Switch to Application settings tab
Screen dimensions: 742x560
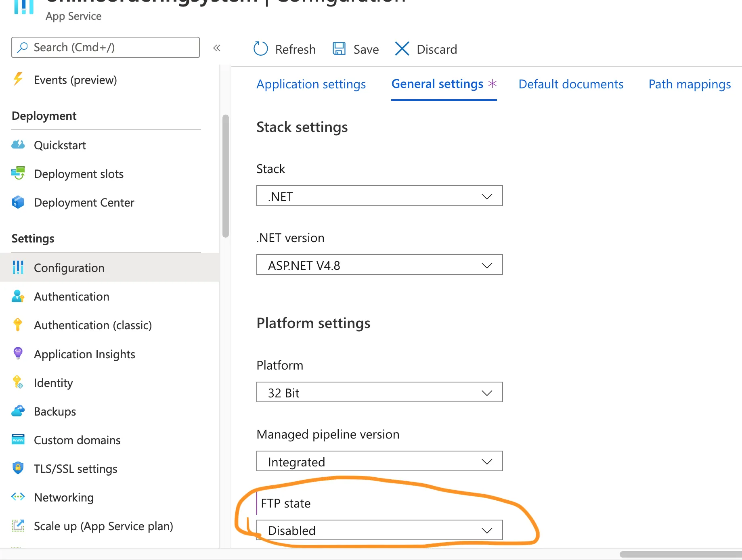311,84
